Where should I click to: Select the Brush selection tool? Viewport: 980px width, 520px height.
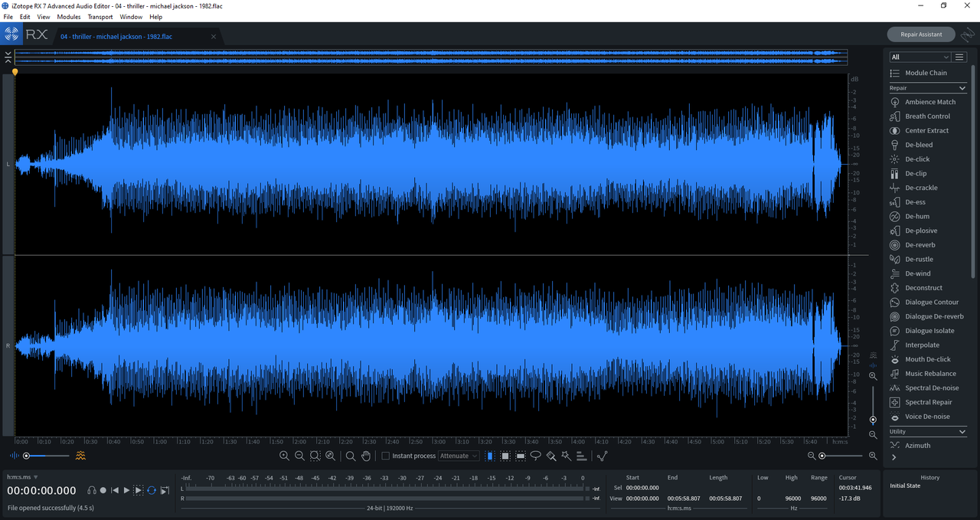coord(551,456)
